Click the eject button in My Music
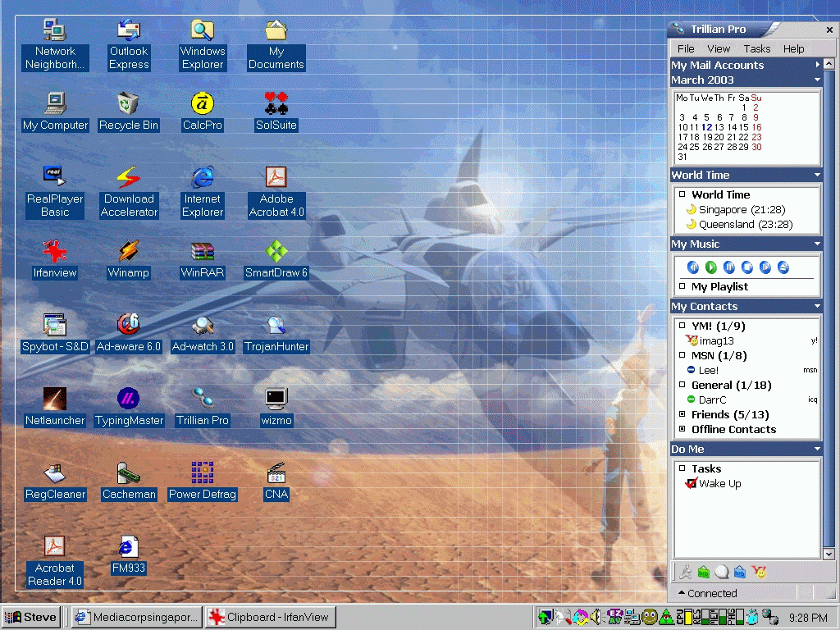Screen dimensions: 840x630 (x=783, y=267)
